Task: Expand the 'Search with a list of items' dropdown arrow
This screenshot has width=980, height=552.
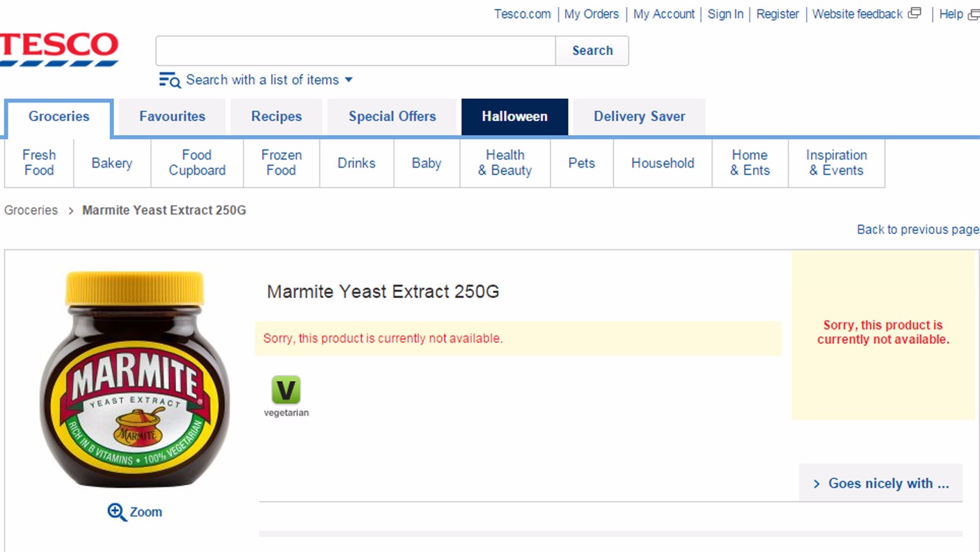Action: [x=349, y=80]
